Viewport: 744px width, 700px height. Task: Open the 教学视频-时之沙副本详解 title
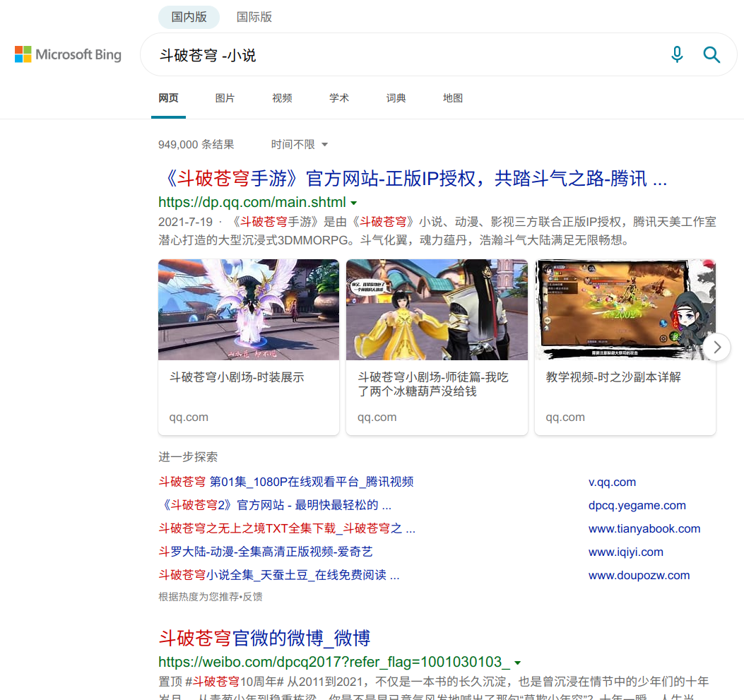click(613, 377)
